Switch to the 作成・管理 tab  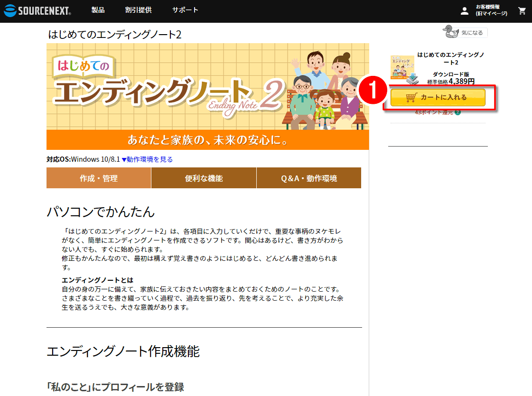(x=99, y=178)
